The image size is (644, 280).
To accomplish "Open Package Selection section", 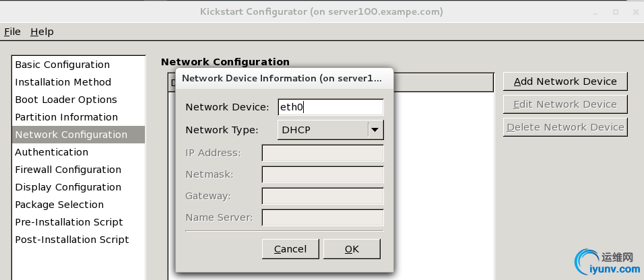I will coord(59,205).
